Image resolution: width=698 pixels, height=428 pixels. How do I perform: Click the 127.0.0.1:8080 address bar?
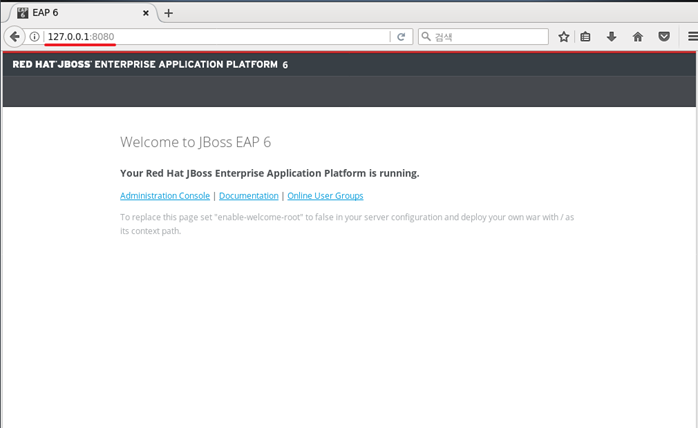(215, 37)
